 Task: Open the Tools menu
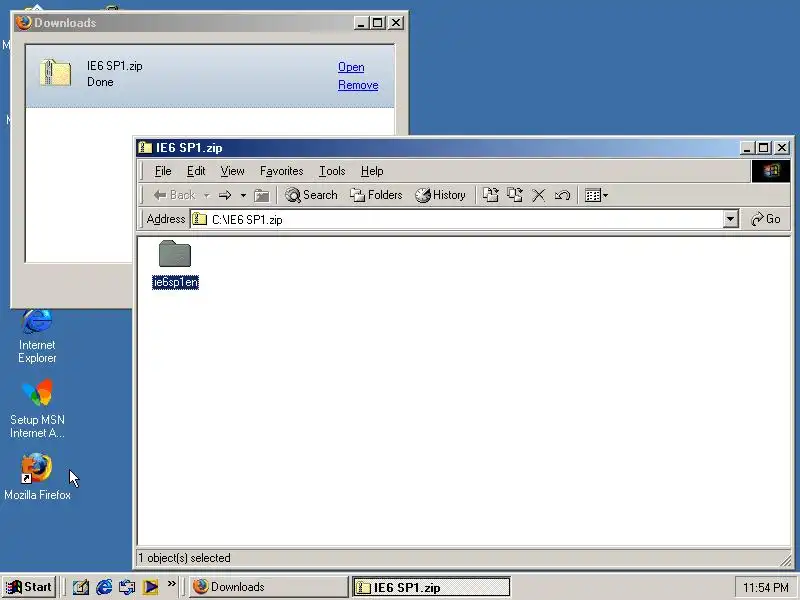332,171
